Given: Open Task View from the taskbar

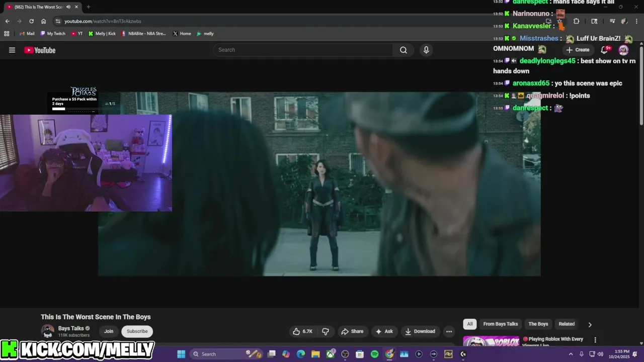Looking at the screenshot, I should coord(272,354).
